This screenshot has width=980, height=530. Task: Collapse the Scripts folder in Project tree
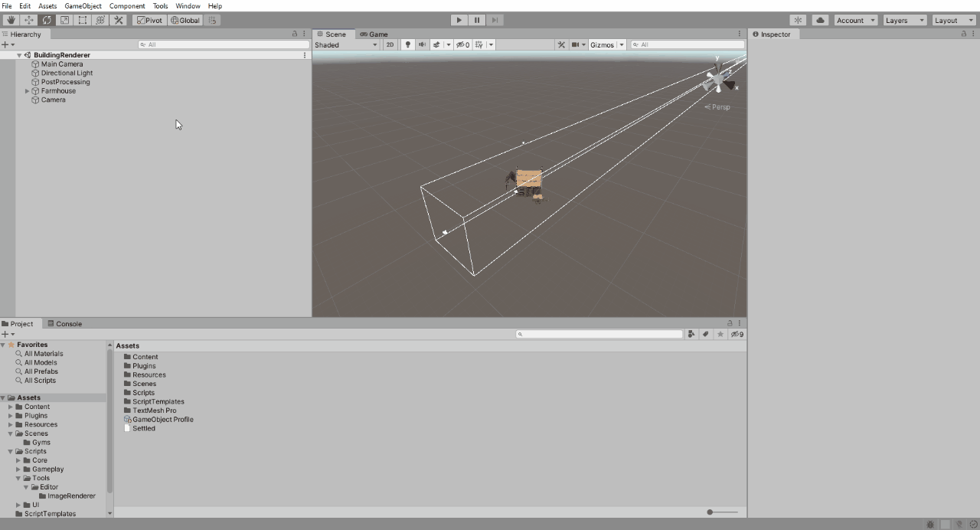coord(11,451)
